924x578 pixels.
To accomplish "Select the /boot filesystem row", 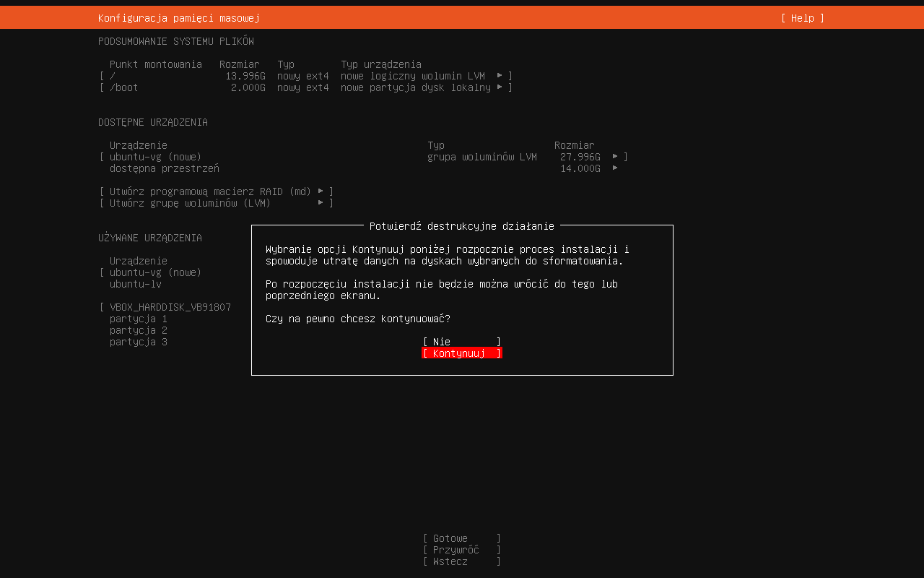I will [x=306, y=87].
